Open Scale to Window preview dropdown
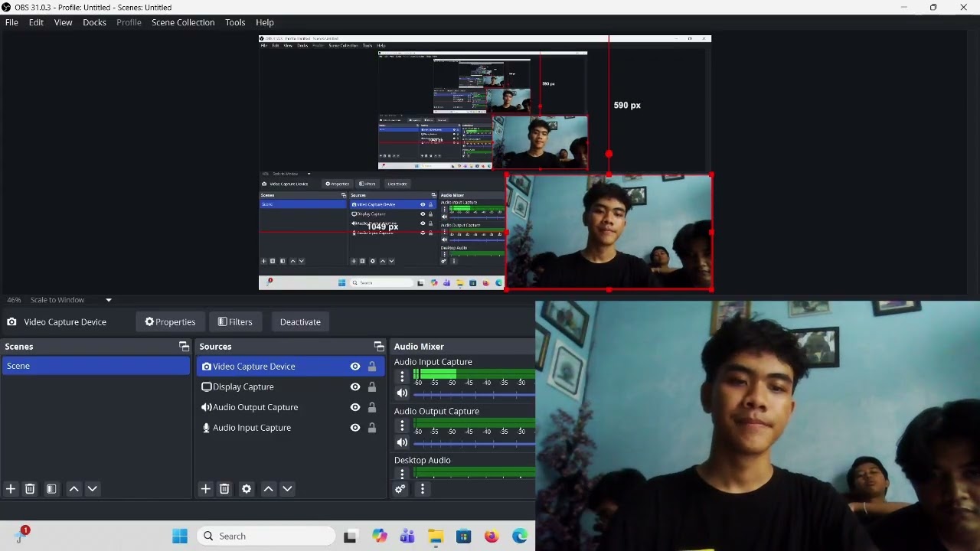The width and height of the screenshot is (980, 551). click(71, 300)
